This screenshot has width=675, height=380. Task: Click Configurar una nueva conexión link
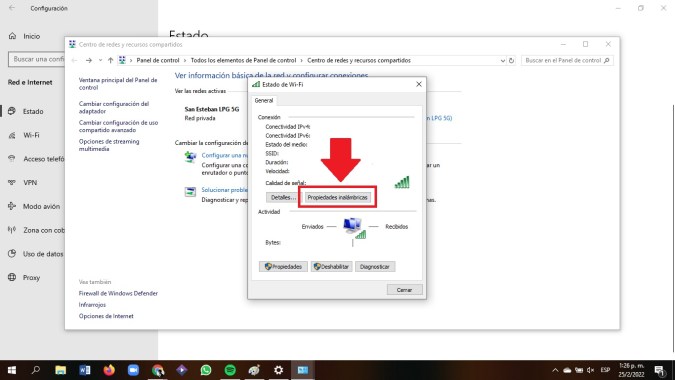(225, 155)
